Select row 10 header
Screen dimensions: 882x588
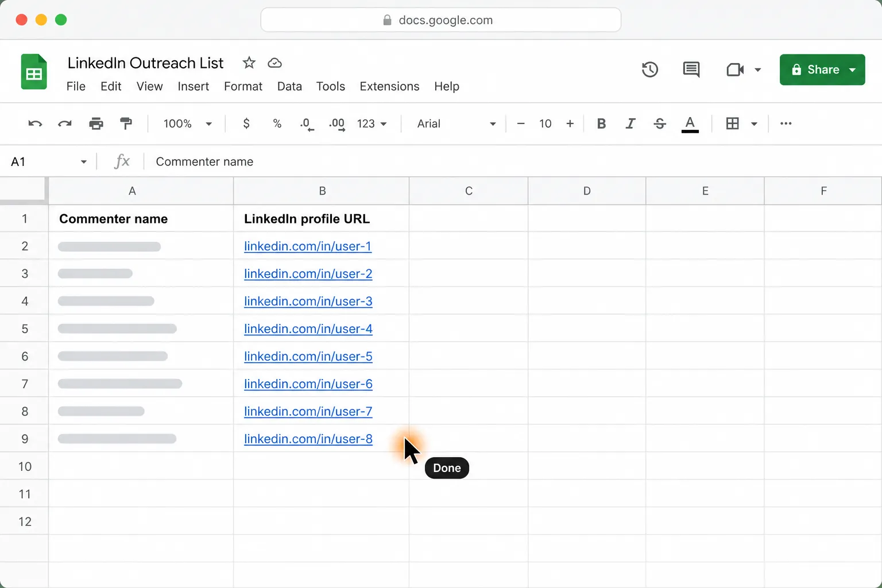click(24, 466)
